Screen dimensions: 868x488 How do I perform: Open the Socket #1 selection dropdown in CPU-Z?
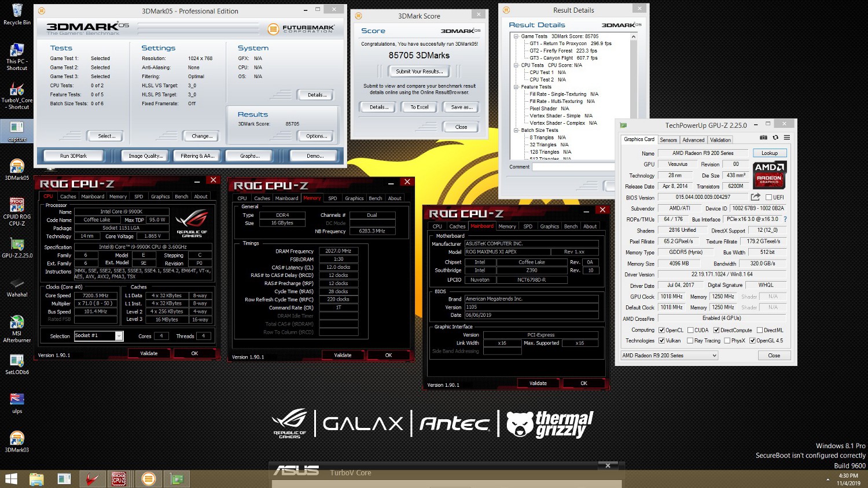98,336
